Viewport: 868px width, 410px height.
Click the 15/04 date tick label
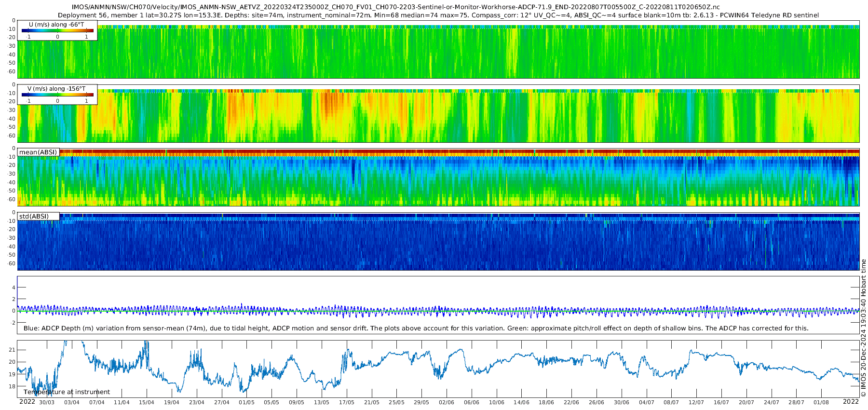click(x=147, y=402)
